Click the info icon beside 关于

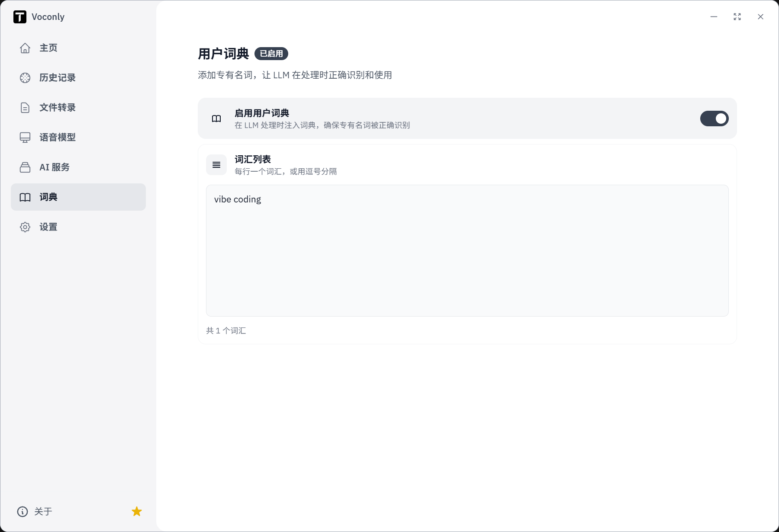23,512
